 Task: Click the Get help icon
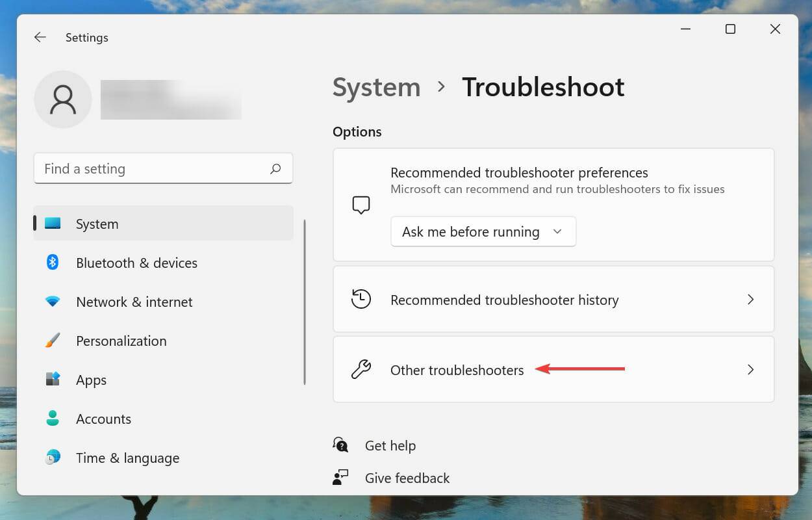[x=340, y=445]
